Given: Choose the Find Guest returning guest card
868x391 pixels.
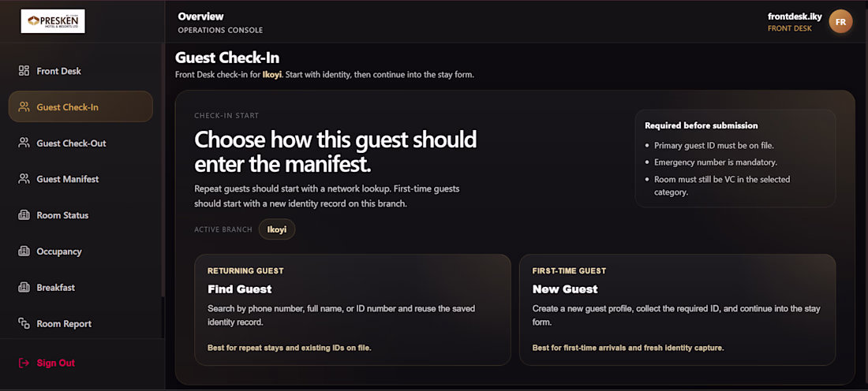Looking at the screenshot, I should pyautogui.click(x=352, y=309).
